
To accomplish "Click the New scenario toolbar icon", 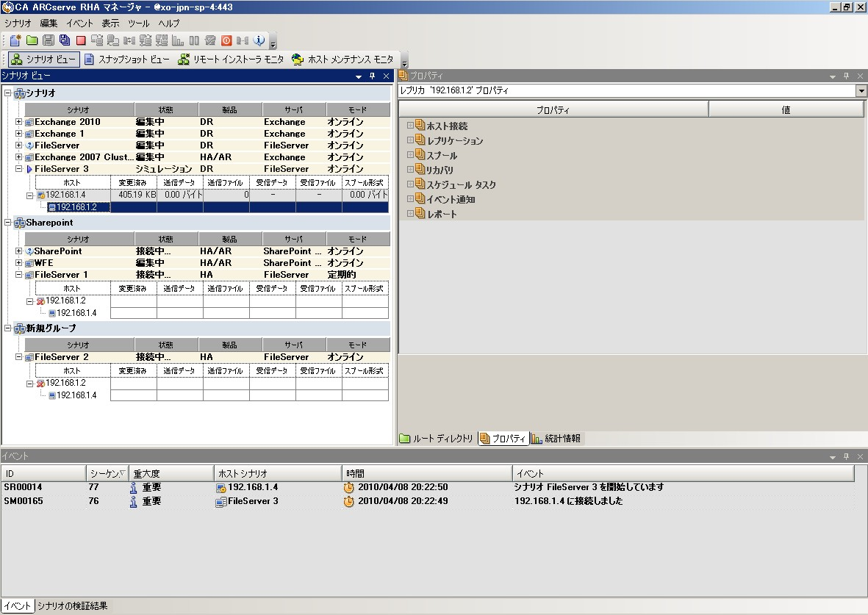I will 15,40.
